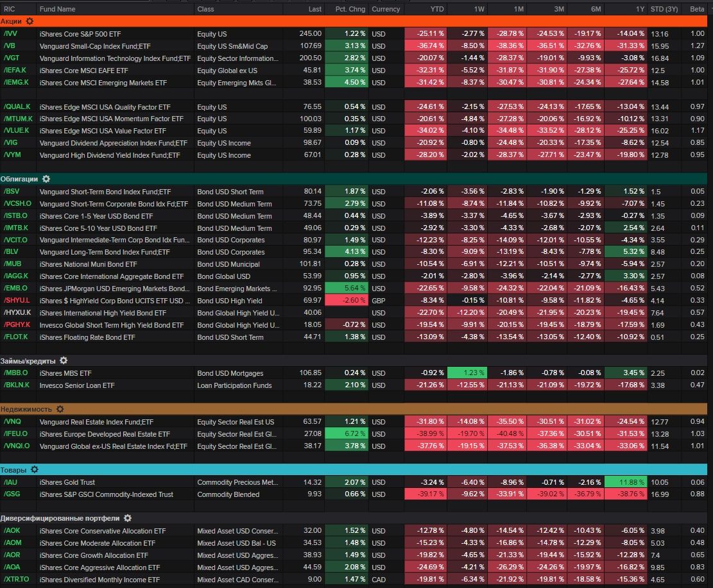Image resolution: width=713 pixels, height=588 pixels.
Task: Open the /AOK ticker link
Action: click(12, 531)
